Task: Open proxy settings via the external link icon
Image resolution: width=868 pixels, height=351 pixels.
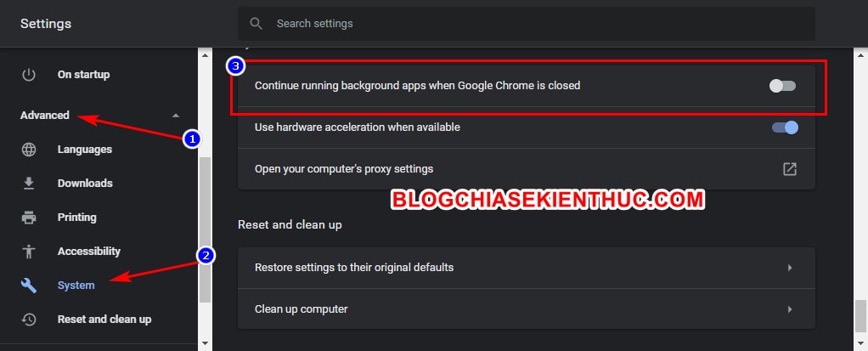Action: click(790, 169)
